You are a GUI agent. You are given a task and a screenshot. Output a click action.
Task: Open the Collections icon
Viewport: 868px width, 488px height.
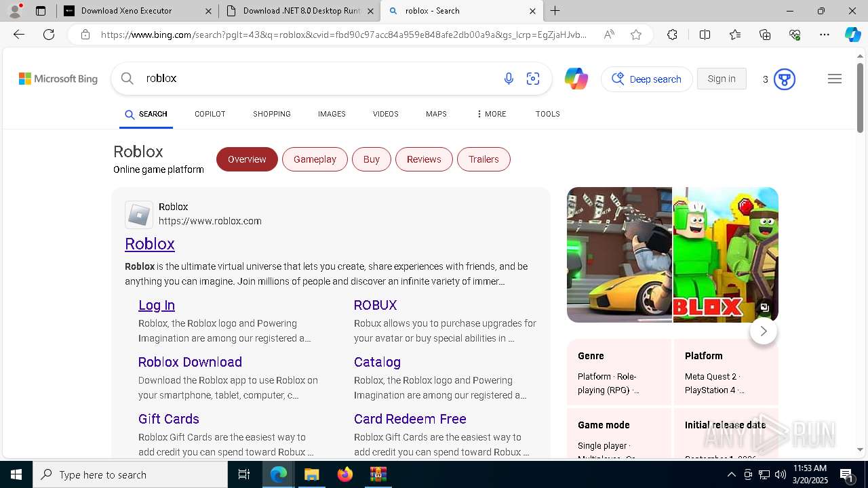pos(765,35)
